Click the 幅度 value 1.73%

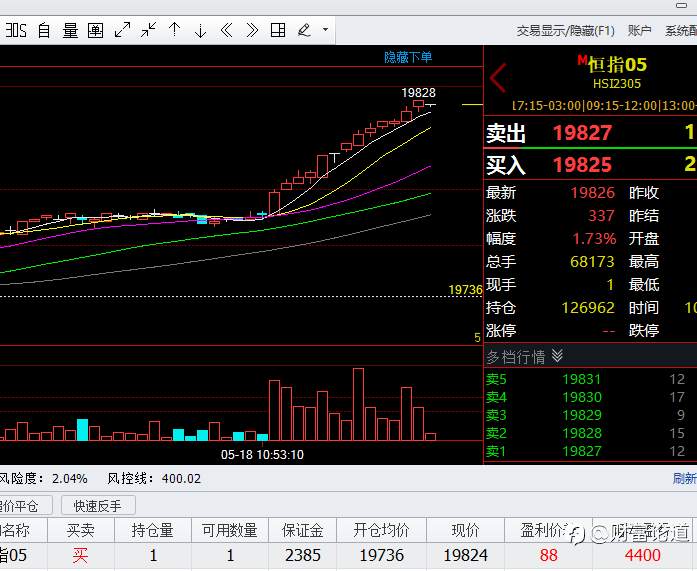pos(594,239)
